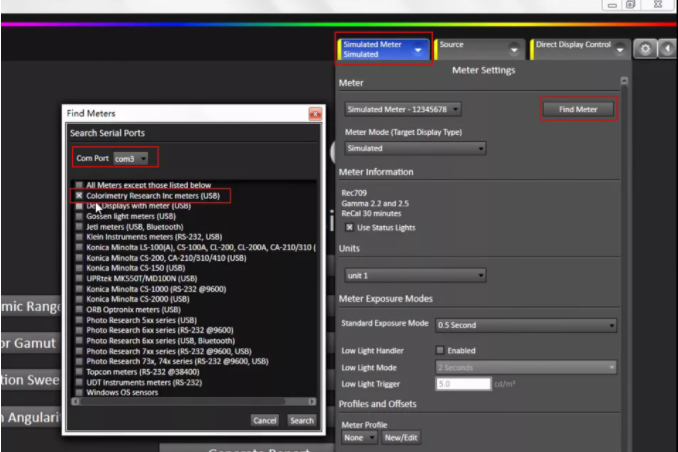
Task: Check Konica Minolta CS-1000 checkbox
Action: 79,289
